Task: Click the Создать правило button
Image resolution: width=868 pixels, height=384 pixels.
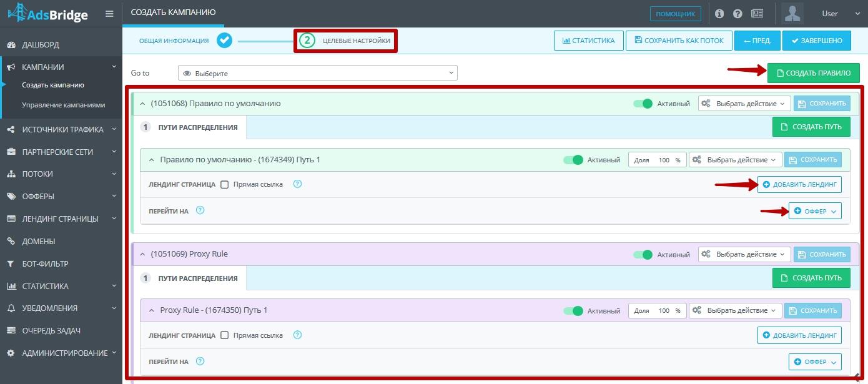Action: pos(814,73)
